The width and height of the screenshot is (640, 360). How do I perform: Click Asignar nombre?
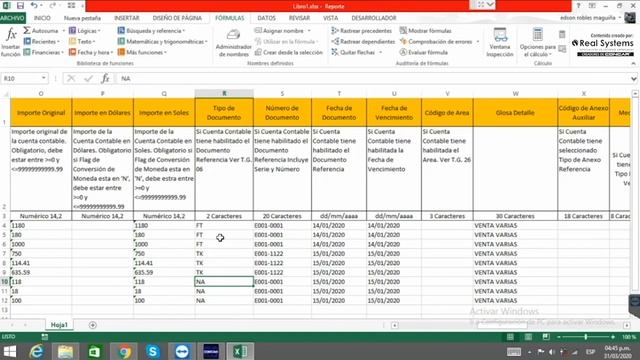click(x=280, y=31)
